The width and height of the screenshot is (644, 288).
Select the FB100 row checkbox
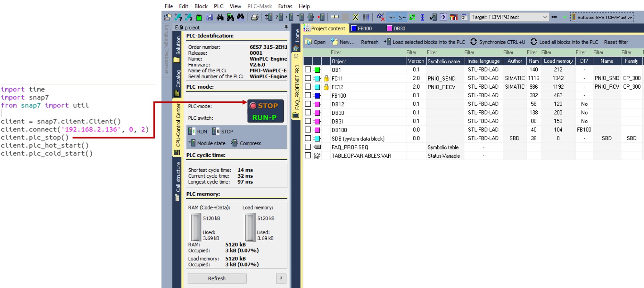pyautogui.click(x=308, y=95)
